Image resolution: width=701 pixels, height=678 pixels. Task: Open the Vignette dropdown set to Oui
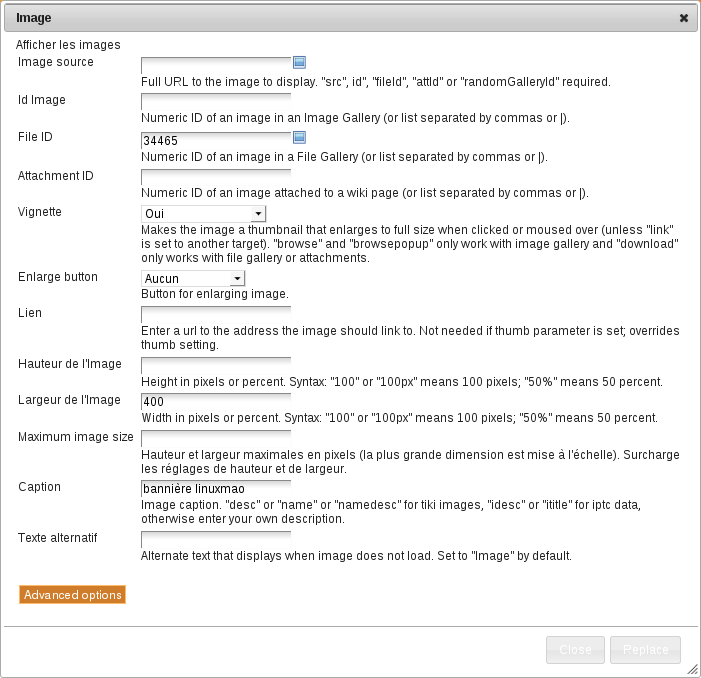[203, 213]
